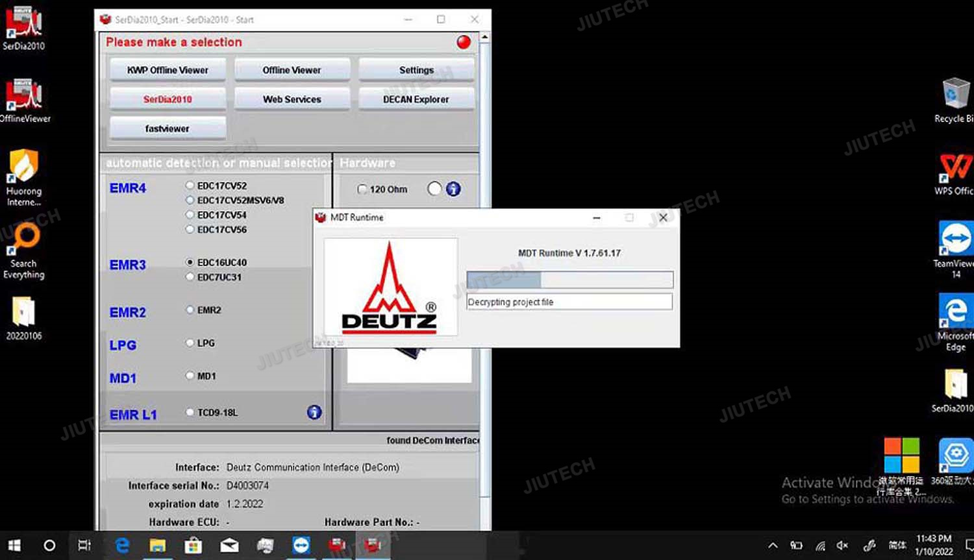Switch the IME language indicator in tray
The height and width of the screenshot is (560, 974).
(x=897, y=546)
